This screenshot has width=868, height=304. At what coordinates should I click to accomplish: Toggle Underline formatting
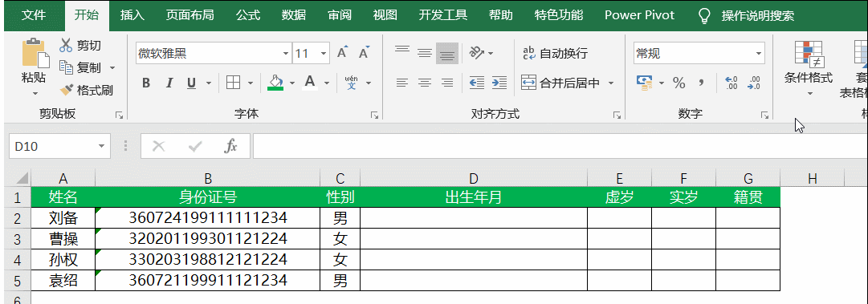point(192,83)
